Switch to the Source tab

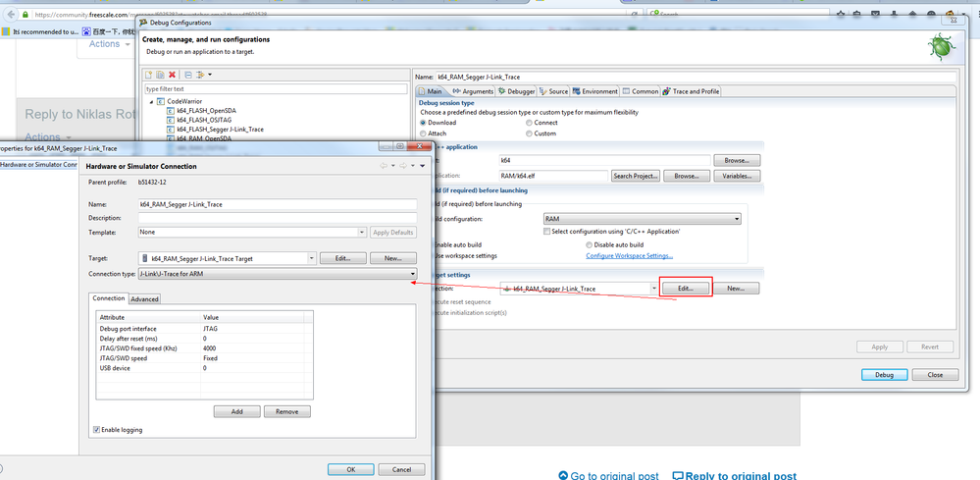(x=553, y=91)
